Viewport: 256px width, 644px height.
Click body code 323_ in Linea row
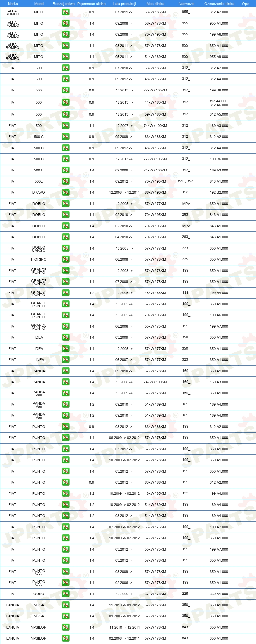[x=186, y=359]
